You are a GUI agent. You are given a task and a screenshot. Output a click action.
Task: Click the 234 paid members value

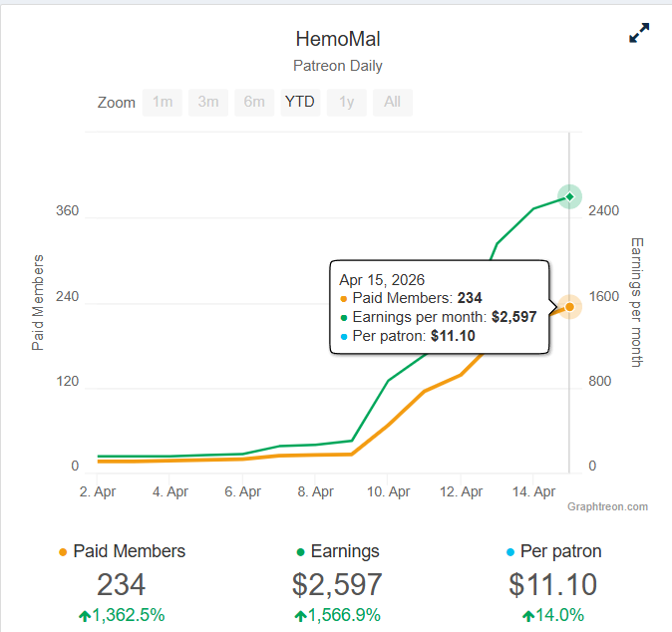click(x=122, y=584)
